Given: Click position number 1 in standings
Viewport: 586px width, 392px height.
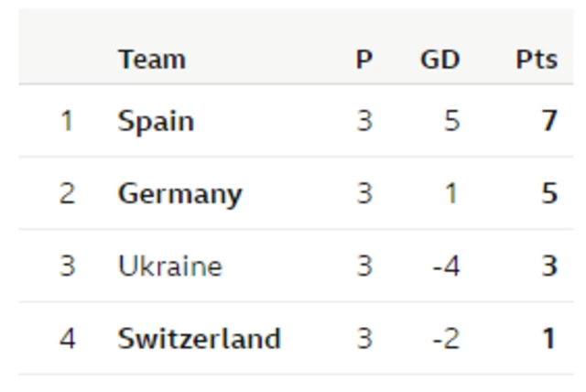Looking at the screenshot, I should 67,121.
